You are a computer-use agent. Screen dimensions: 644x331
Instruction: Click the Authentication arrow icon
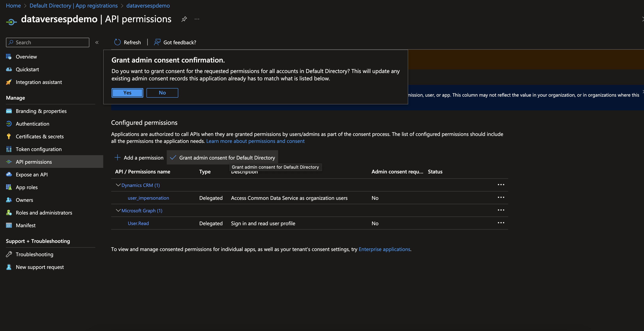point(9,124)
